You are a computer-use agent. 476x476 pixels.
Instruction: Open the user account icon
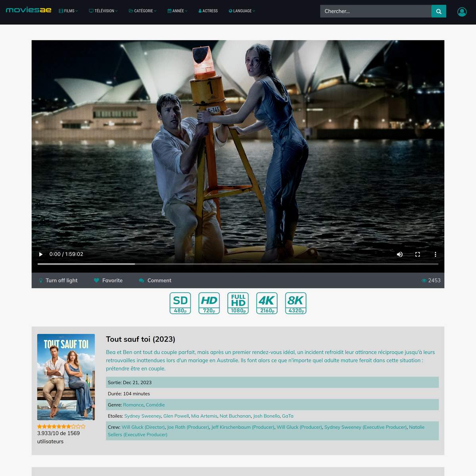pyautogui.click(x=462, y=12)
